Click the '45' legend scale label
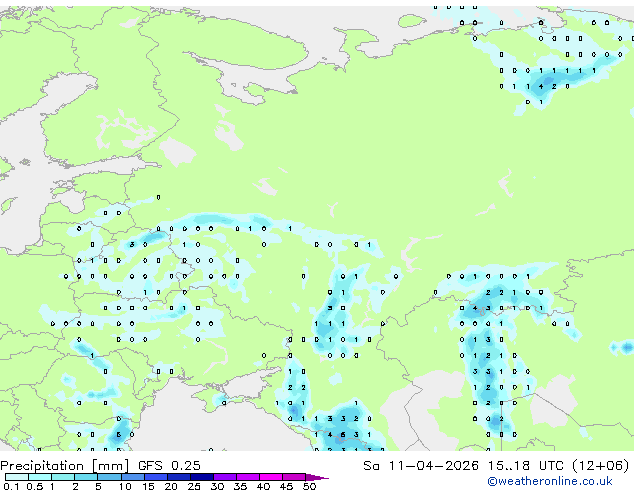634x490 pixels. click(286, 486)
